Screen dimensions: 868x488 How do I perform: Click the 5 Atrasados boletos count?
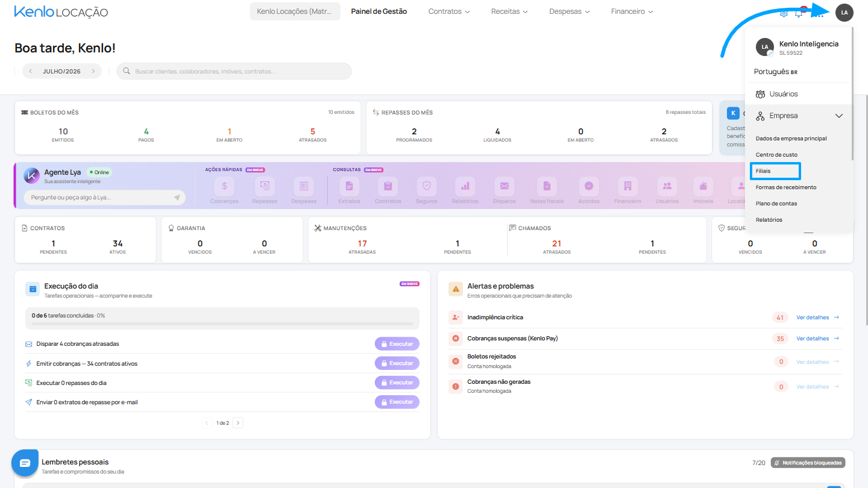click(x=312, y=131)
